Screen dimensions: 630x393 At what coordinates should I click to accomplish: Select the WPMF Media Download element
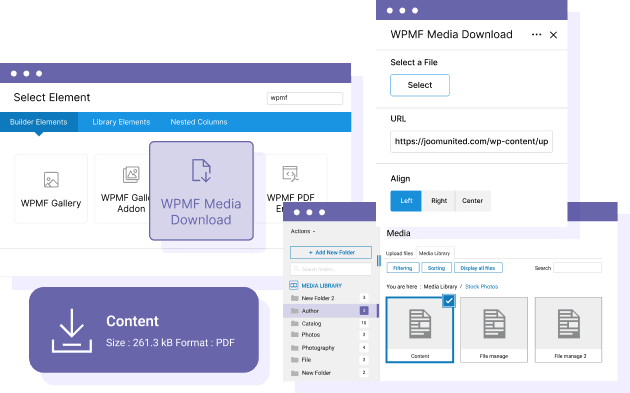click(201, 191)
